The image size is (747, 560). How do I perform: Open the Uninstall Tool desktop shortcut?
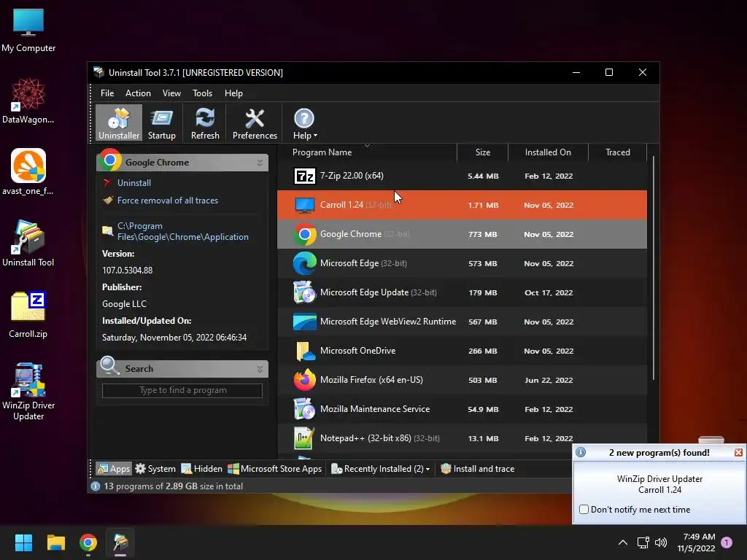click(x=28, y=244)
